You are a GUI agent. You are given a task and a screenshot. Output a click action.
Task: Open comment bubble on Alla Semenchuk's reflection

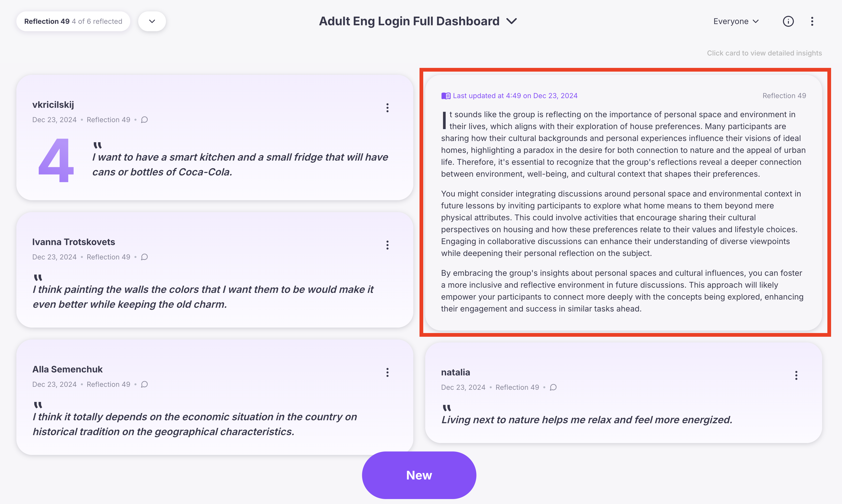(x=144, y=385)
